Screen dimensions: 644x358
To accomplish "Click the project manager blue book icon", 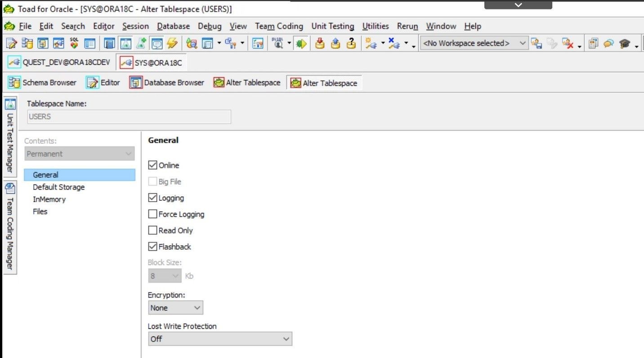I will 109,44.
